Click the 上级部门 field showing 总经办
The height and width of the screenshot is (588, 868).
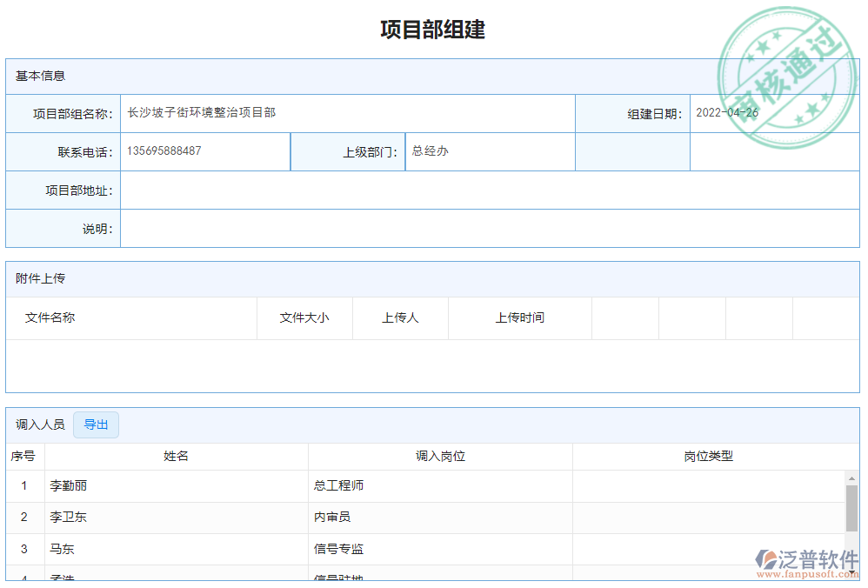pyautogui.click(x=490, y=151)
